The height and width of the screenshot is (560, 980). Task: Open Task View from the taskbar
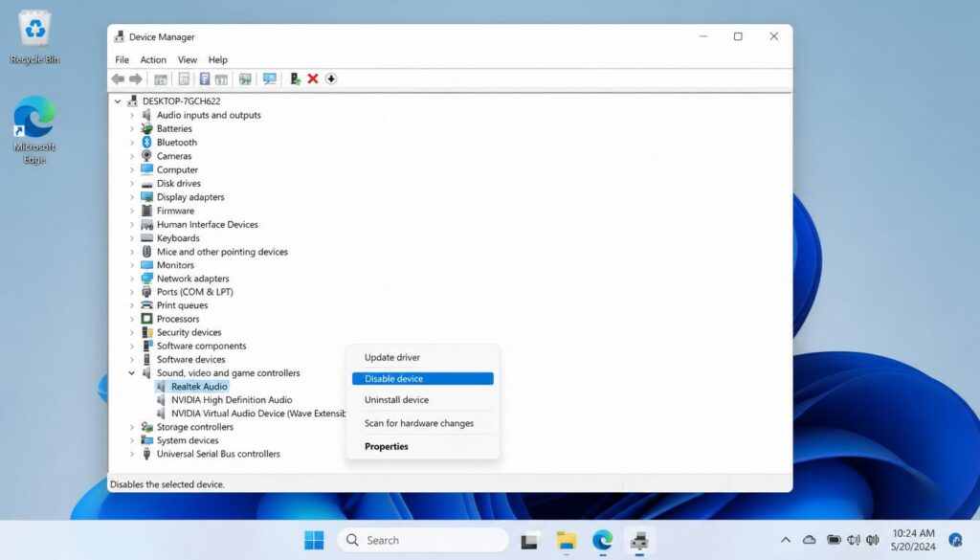tap(530, 540)
